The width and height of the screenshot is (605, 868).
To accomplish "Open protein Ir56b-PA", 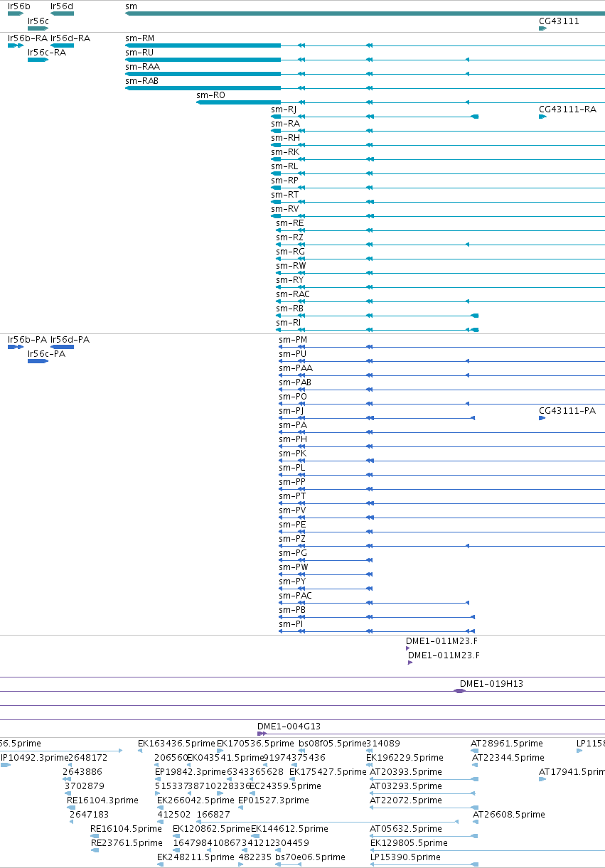I will coord(27,339).
